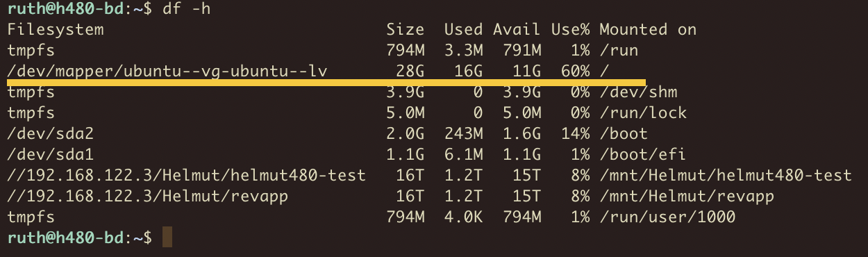
Task: Click the /dev/mapper/ubuntu--vg-ubuntu--lv filesystem entry
Action: point(167,71)
